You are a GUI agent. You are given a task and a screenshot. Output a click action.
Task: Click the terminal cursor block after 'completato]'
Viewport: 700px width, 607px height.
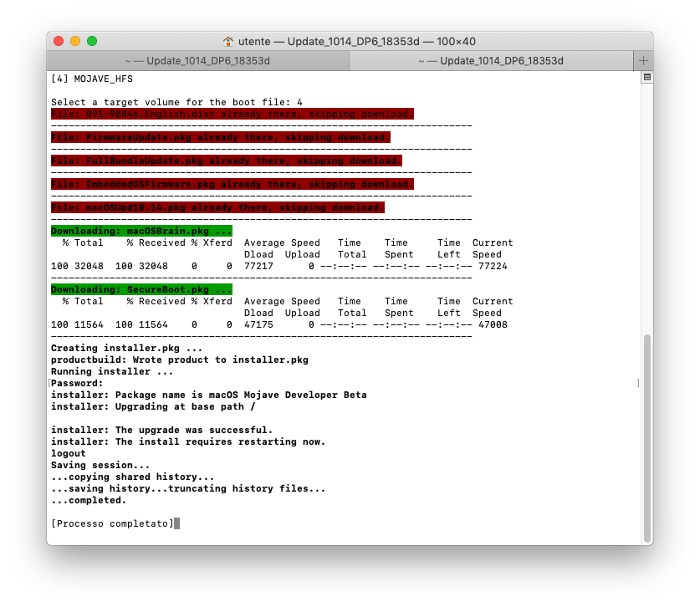coord(176,523)
